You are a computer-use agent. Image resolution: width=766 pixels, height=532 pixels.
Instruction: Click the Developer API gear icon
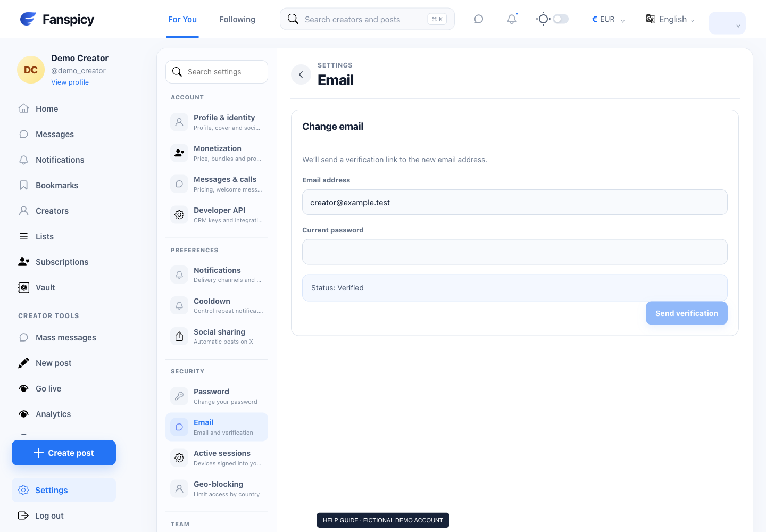click(x=179, y=214)
